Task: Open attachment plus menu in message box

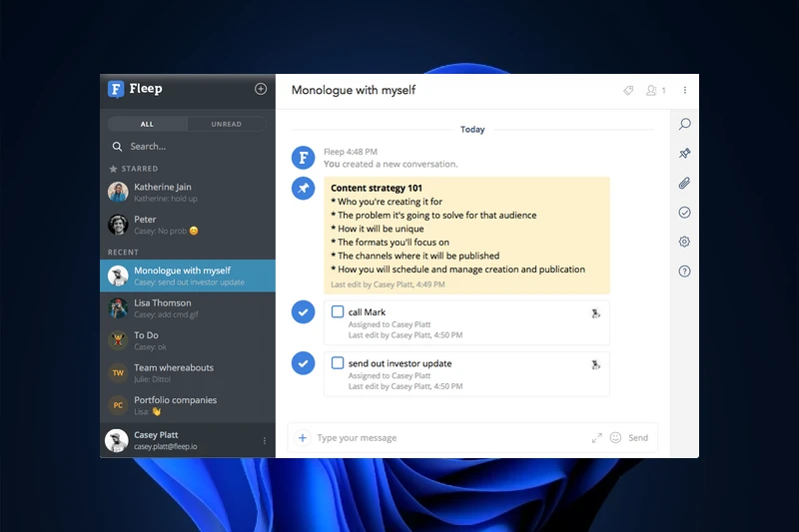Action: (303, 438)
